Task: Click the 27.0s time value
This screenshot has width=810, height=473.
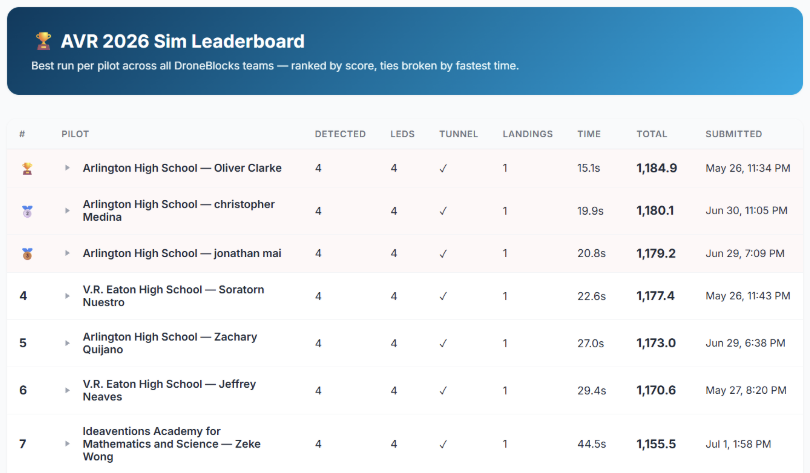Action: pos(590,343)
